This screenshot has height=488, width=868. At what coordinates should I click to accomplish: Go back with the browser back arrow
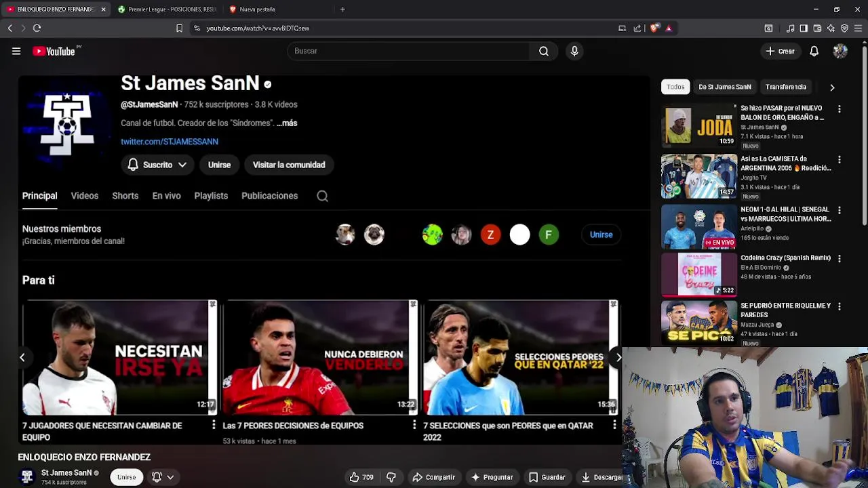[9, 28]
